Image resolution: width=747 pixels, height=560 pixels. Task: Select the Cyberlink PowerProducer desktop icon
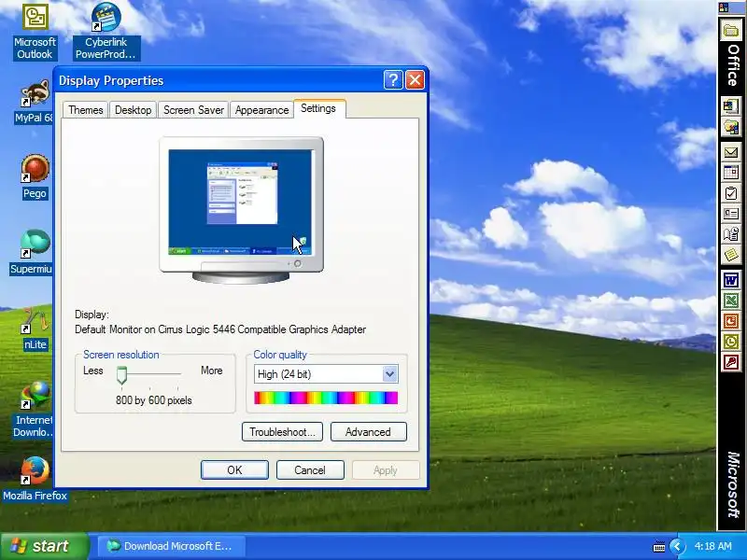pos(106,31)
